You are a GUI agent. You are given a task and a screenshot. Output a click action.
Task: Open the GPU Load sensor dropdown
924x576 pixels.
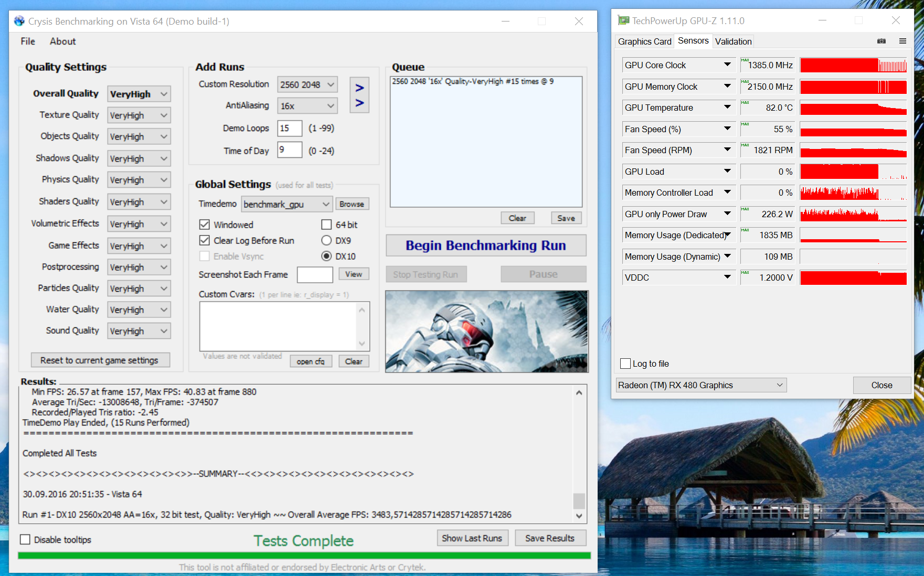pos(678,172)
